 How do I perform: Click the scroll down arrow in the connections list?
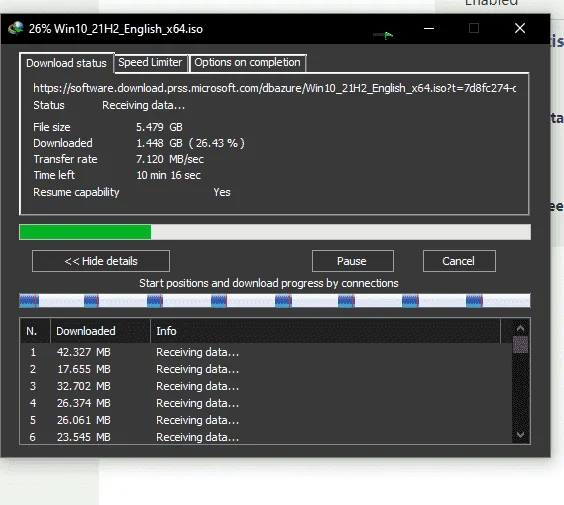(520, 435)
